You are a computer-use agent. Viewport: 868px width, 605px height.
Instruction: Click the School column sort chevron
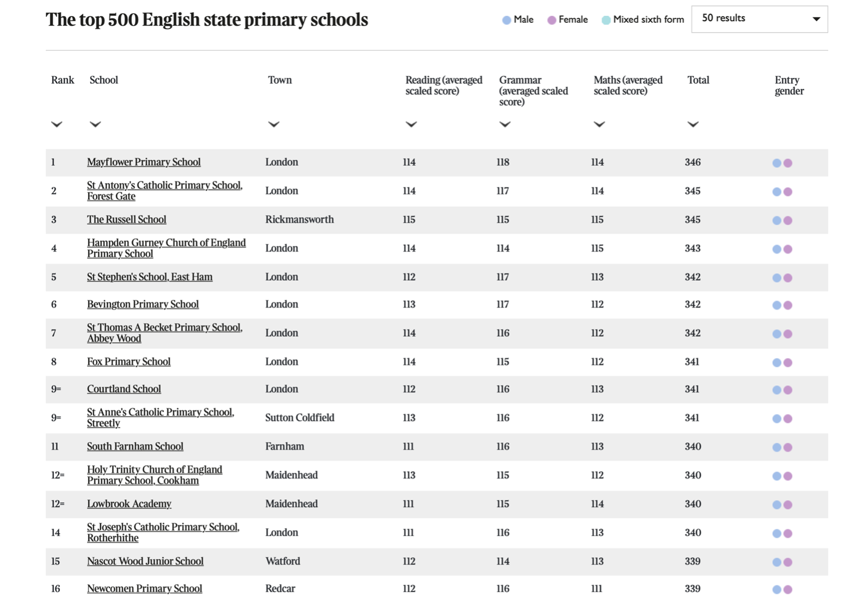click(95, 124)
